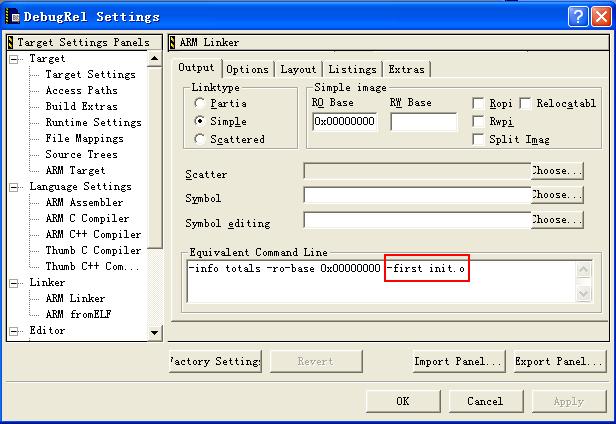Select the Simple linktype radio button
The image size is (616, 424).
[x=200, y=121]
